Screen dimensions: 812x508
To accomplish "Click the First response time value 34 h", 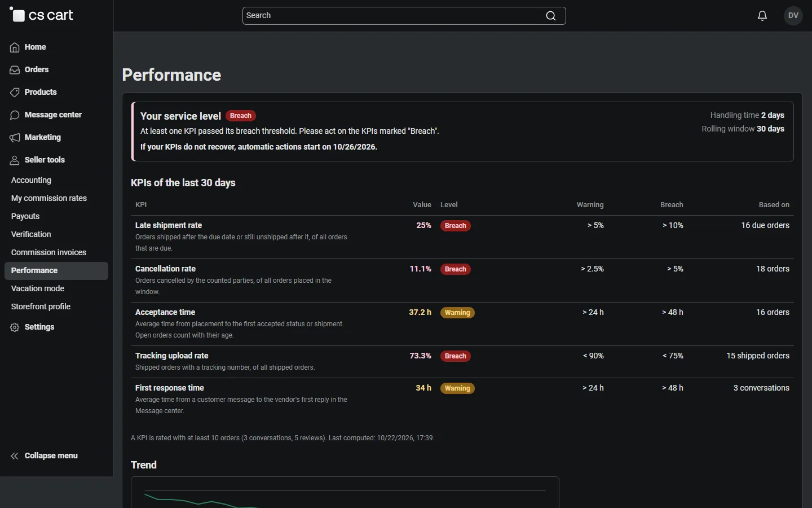I will [423, 388].
